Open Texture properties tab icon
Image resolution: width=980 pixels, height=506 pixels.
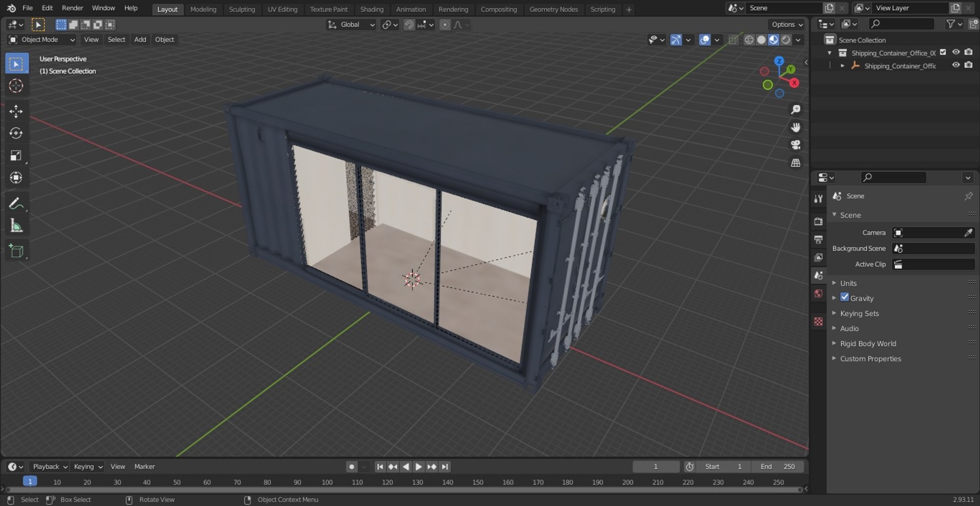pos(818,321)
